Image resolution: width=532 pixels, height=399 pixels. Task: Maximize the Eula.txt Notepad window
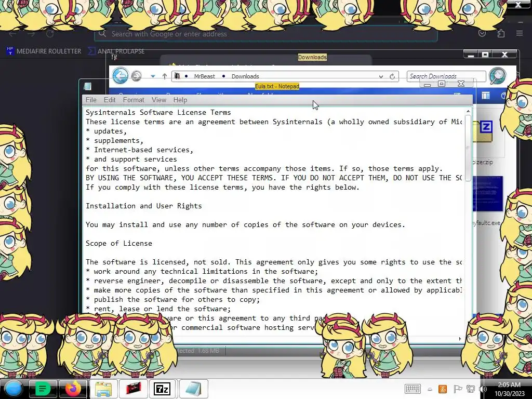click(x=442, y=84)
